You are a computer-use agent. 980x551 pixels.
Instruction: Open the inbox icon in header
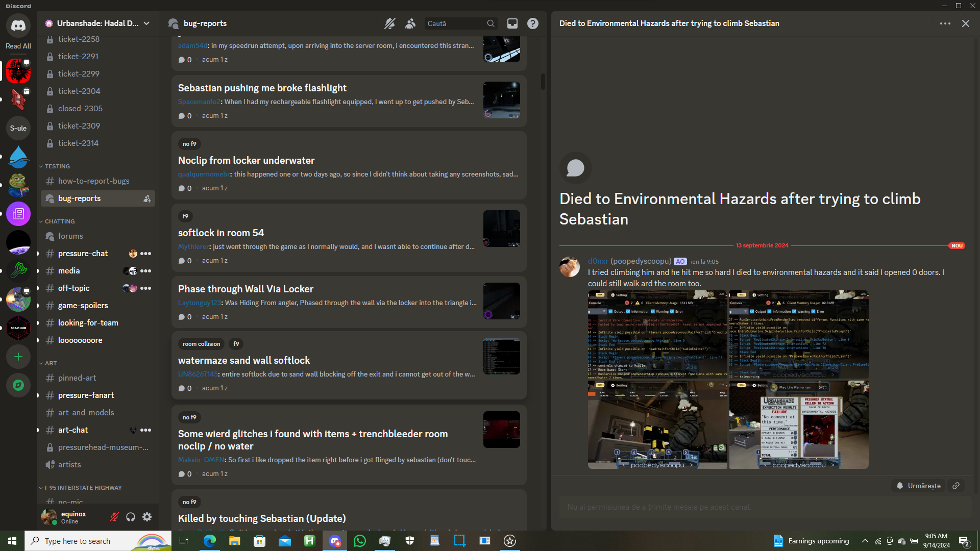(x=512, y=23)
